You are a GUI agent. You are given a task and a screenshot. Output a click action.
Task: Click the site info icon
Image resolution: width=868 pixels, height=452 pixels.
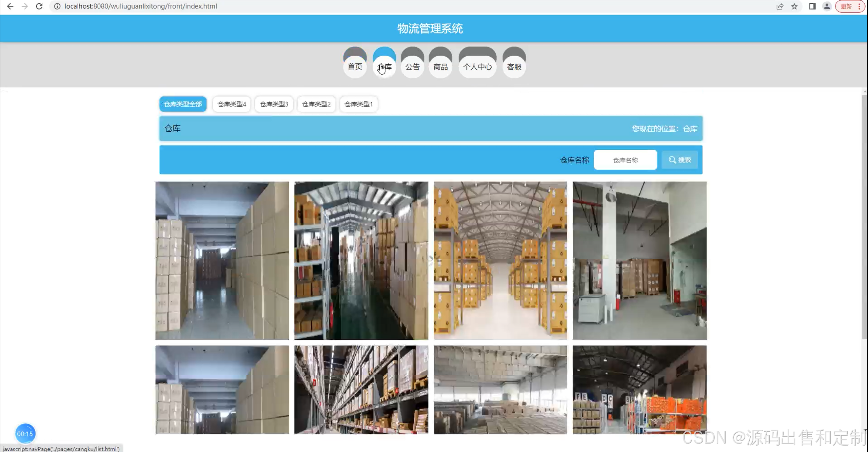57,6
